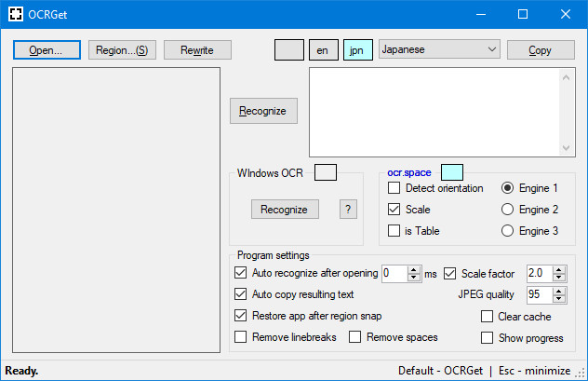Select the blank language preset button

289,50
